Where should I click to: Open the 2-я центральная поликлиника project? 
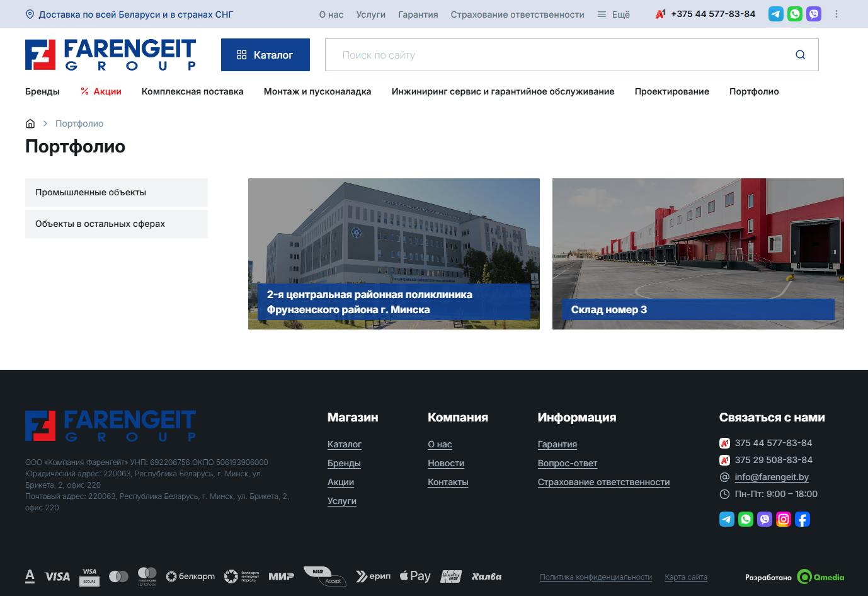coord(394,254)
